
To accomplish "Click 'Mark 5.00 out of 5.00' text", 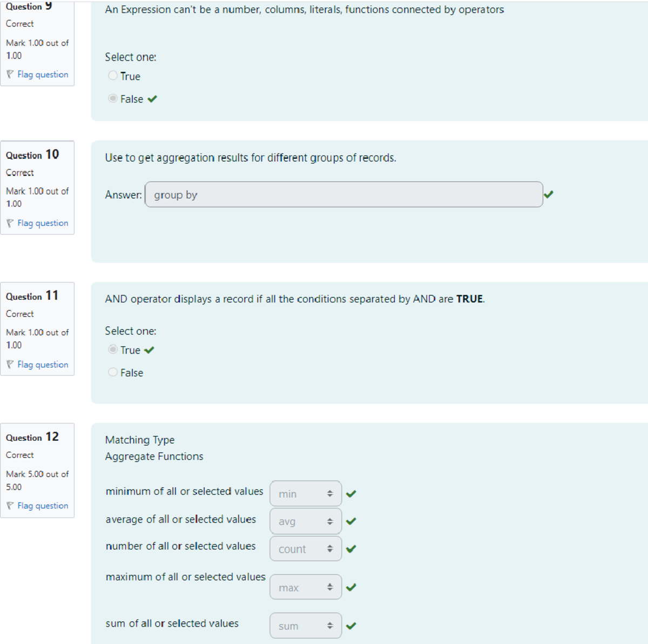I will pos(37,480).
